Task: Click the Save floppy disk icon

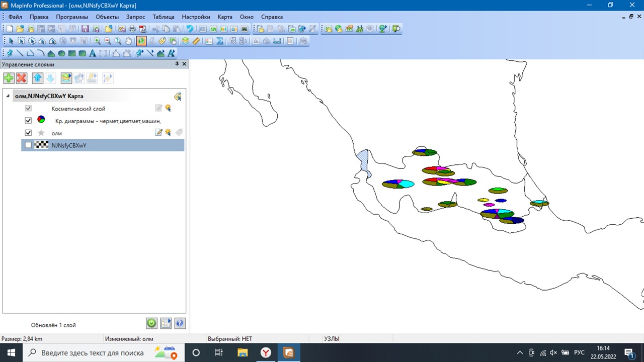Action: click(x=85, y=29)
